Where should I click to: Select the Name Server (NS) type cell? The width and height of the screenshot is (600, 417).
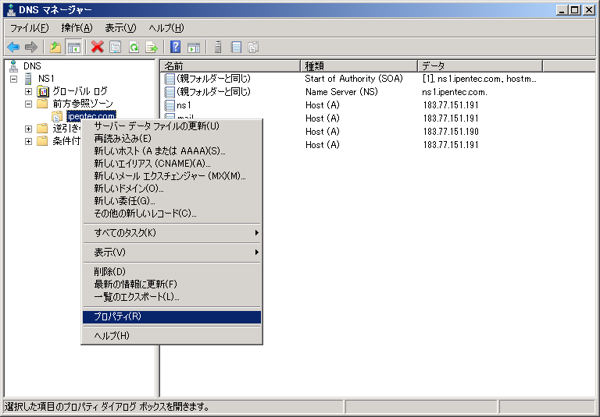click(x=341, y=92)
